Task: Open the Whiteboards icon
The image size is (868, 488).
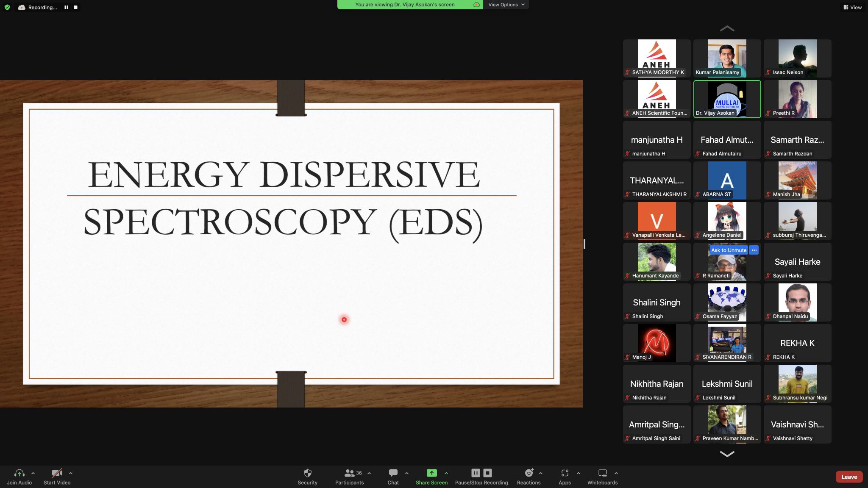Action: [x=602, y=473]
